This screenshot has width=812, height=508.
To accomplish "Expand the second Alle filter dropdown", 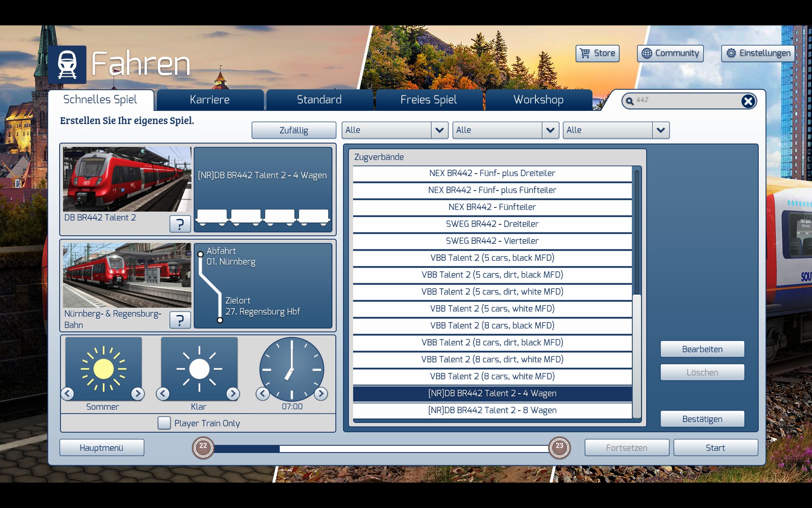I will coord(550,130).
